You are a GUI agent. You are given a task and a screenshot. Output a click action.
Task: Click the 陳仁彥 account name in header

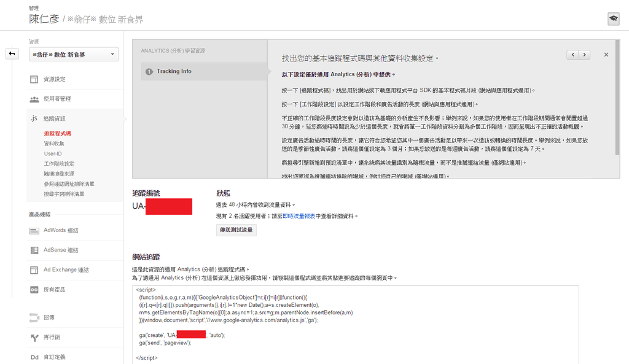click(x=44, y=19)
